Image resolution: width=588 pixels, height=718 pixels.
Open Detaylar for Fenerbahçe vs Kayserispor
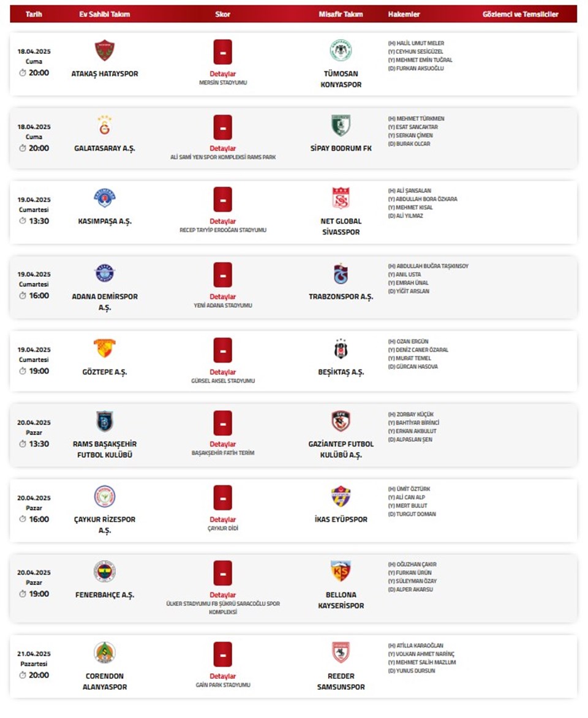(x=223, y=595)
